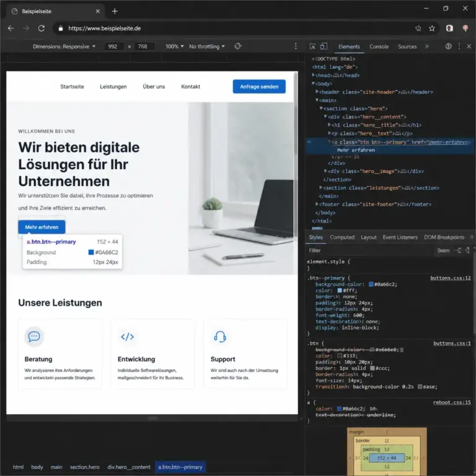Show more DevTools tabs with the chevron

click(x=427, y=46)
